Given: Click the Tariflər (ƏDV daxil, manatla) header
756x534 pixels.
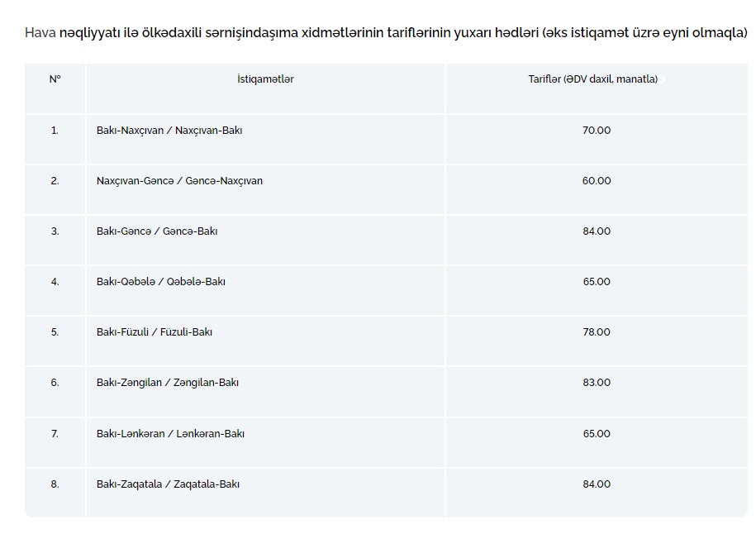Looking at the screenshot, I should [592, 79].
